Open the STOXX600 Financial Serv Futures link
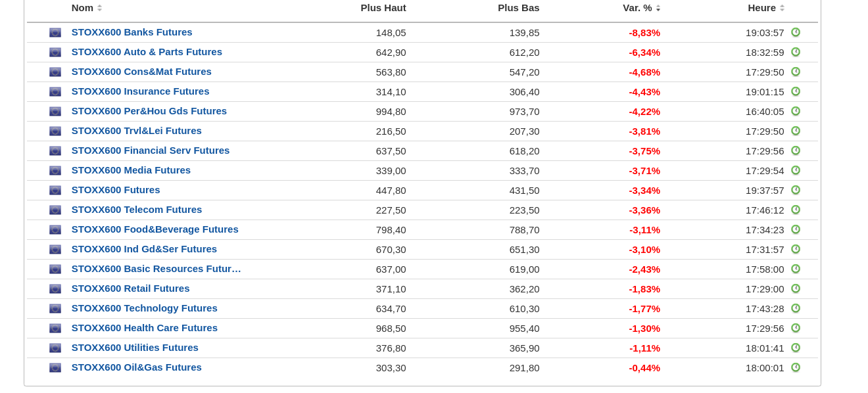 click(x=151, y=150)
